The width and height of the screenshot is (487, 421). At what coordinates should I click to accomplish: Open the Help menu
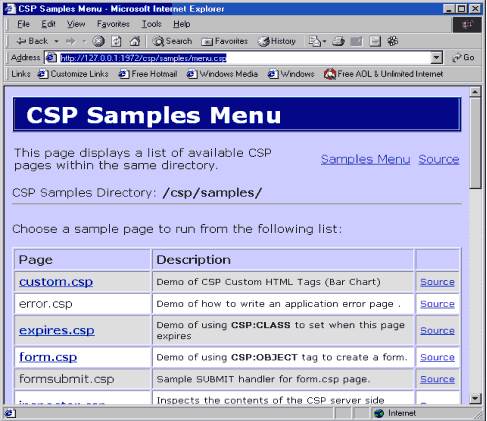tap(182, 24)
